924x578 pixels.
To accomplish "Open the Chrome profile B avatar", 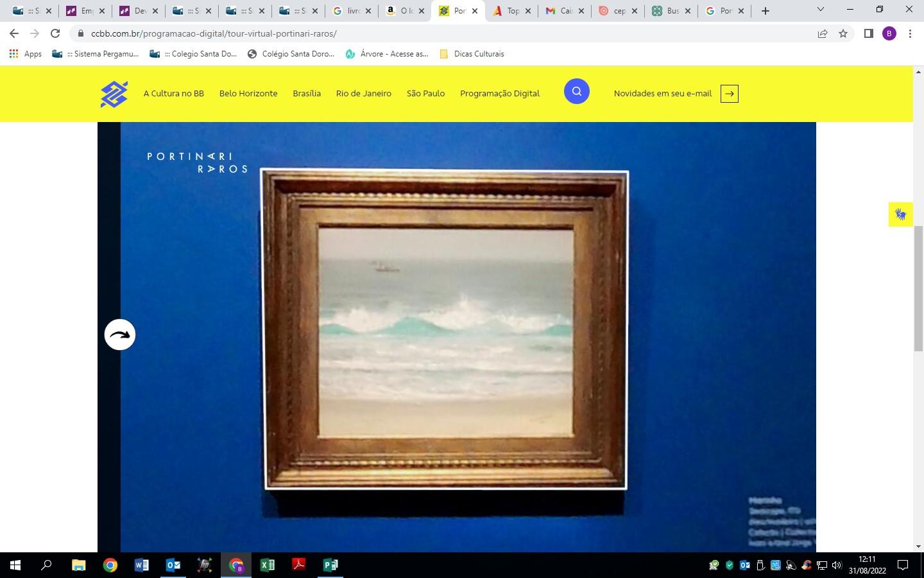I will click(889, 33).
